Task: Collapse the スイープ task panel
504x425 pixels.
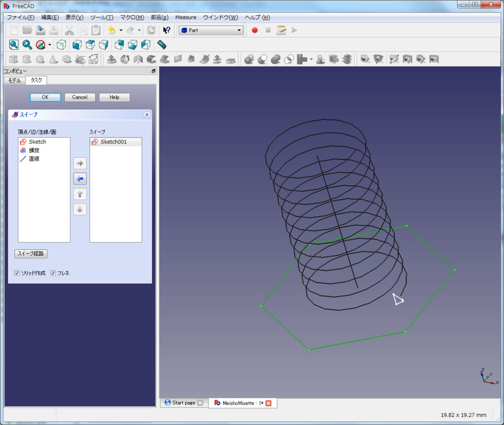Action: (x=147, y=115)
